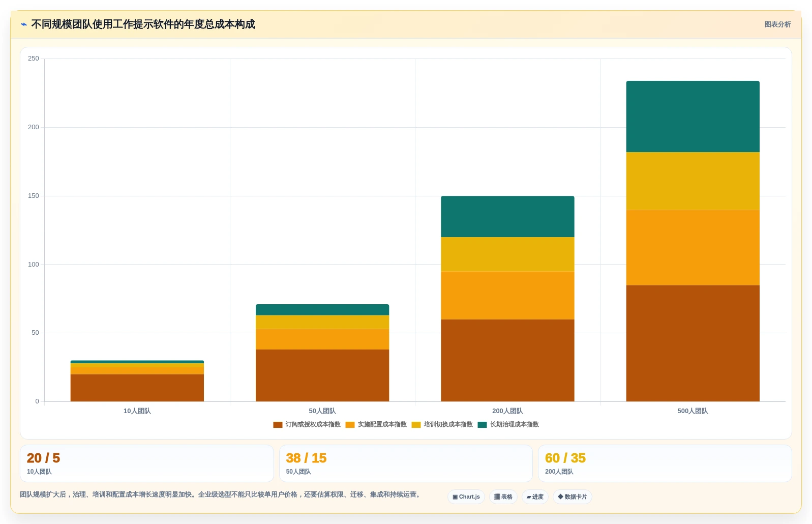Click the blue icon beside the chart title

tap(23, 24)
